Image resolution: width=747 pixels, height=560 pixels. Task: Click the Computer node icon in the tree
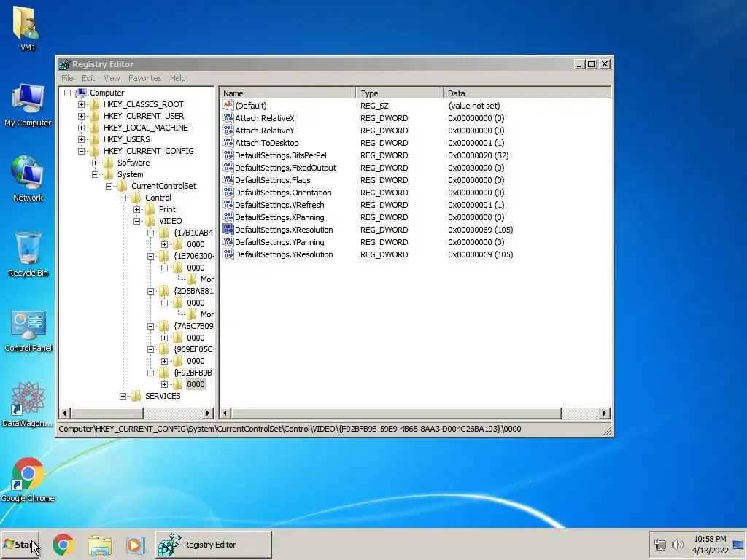(x=82, y=93)
